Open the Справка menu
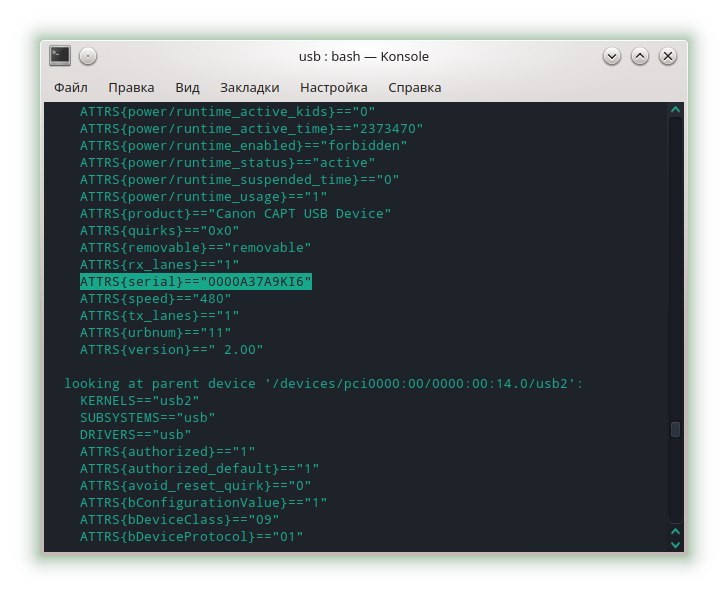This screenshot has height=596, width=728. (415, 87)
